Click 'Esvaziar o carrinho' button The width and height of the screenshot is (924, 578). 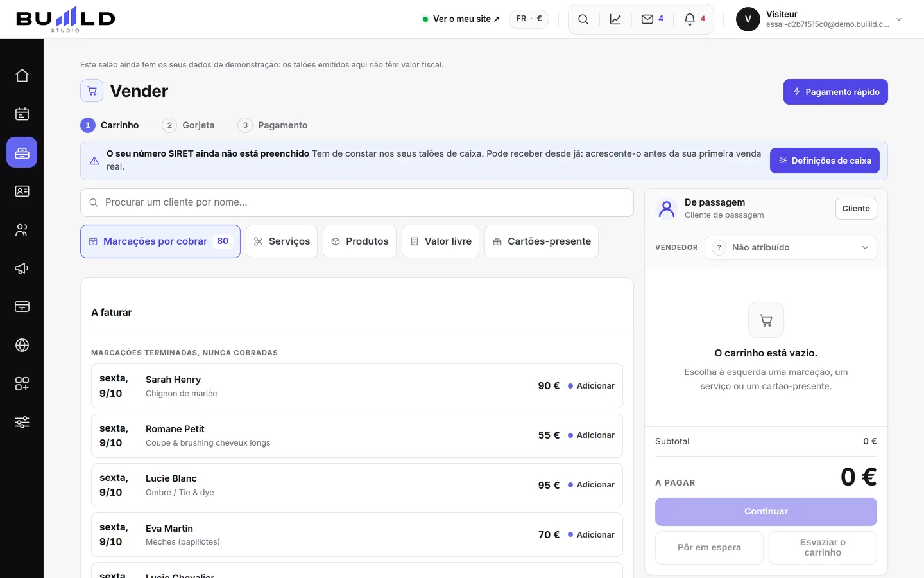(823, 548)
